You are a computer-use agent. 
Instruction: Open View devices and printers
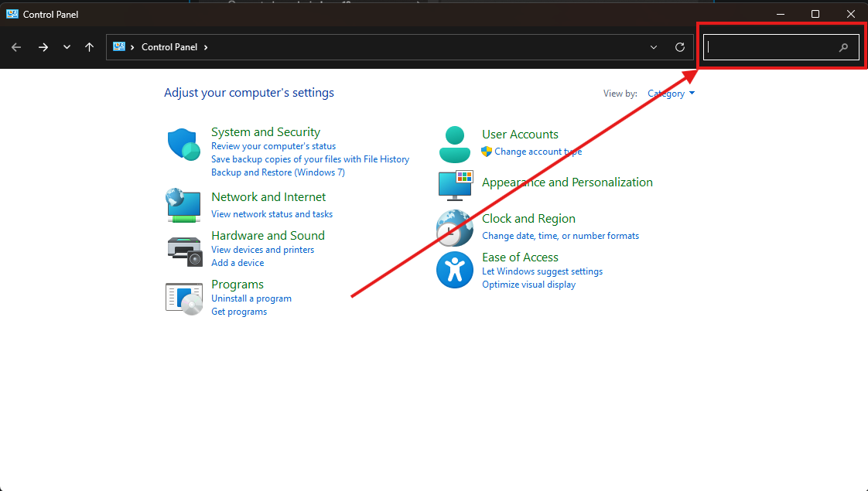click(262, 250)
